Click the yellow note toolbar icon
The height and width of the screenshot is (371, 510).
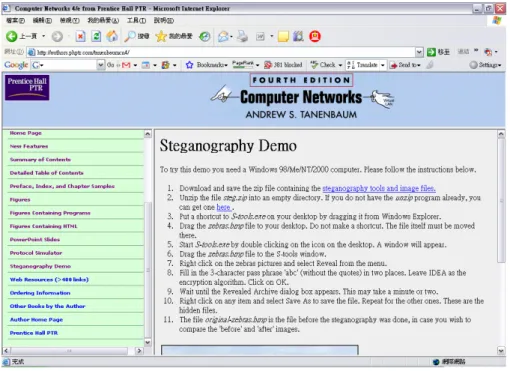283,36
